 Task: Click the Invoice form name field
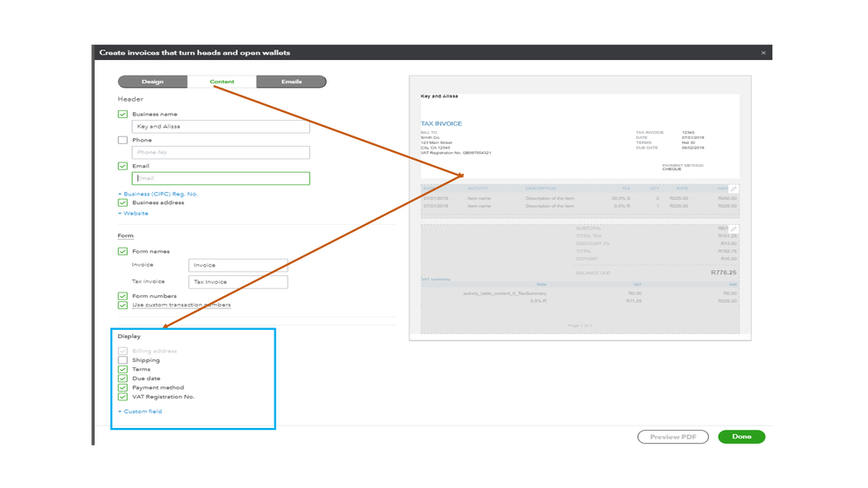coord(238,265)
